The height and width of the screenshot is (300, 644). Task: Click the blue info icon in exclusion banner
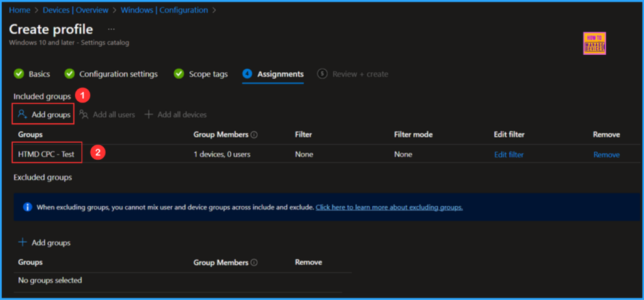27,207
